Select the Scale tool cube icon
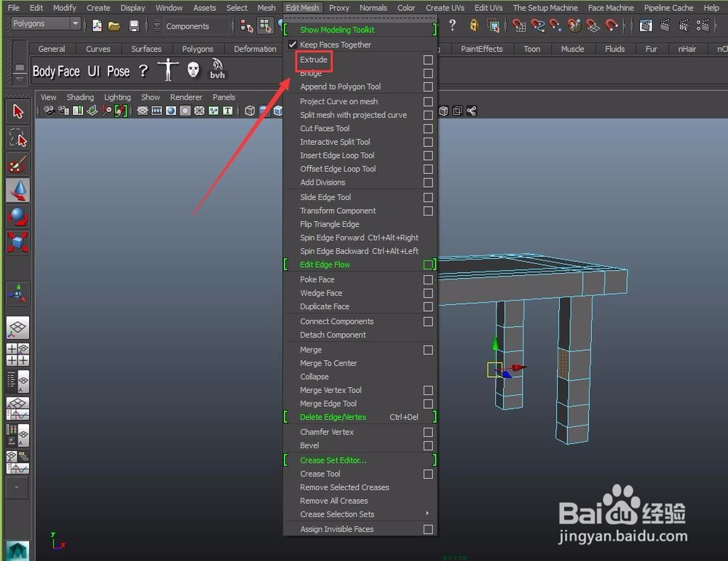Screen dimensions: 728x561 (17, 242)
